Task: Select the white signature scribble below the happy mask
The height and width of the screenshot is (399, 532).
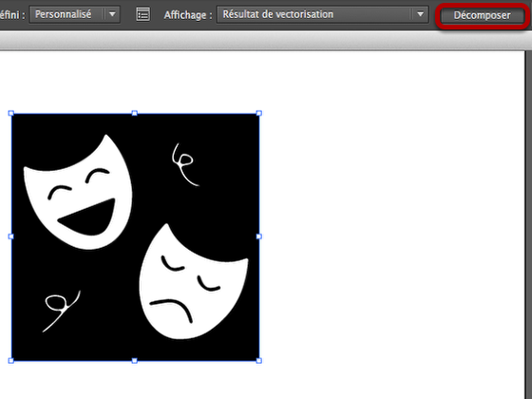Action: [x=61, y=311]
